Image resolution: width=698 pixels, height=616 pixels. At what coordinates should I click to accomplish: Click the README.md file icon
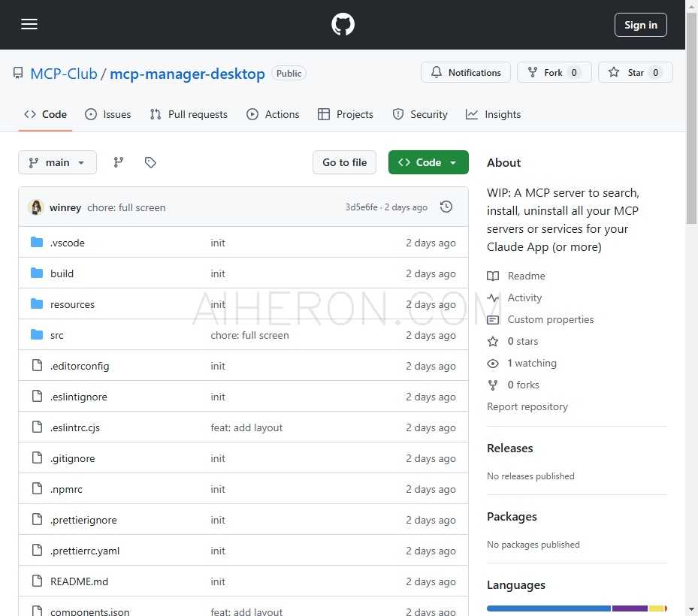38,581
